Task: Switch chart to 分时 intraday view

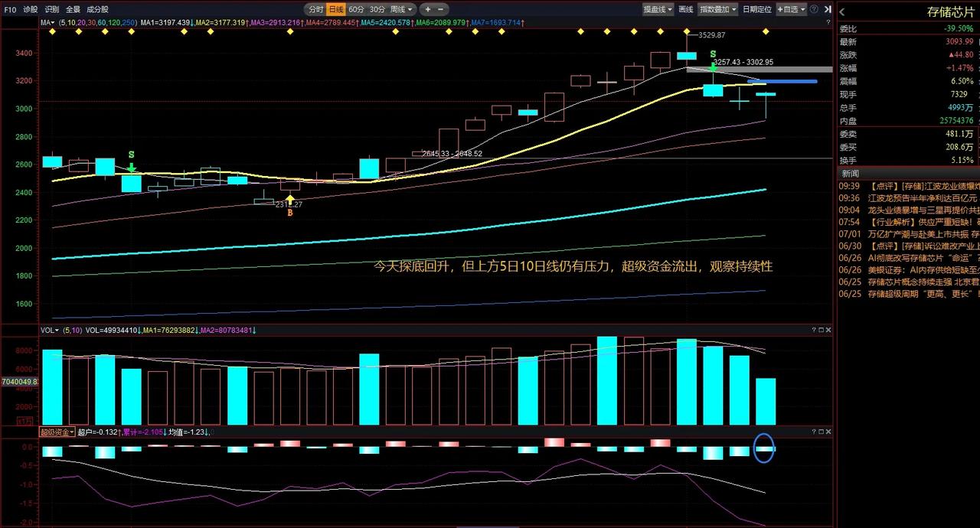Action: (x=315, y=9)
